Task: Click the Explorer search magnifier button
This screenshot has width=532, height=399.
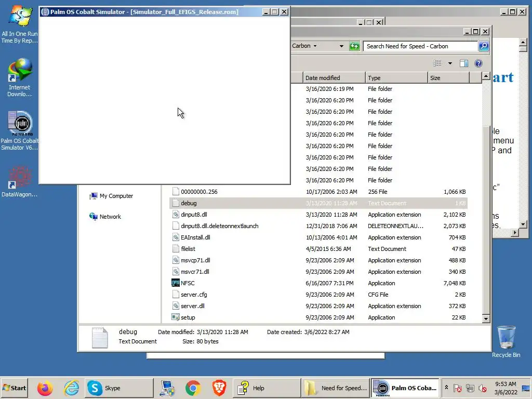Action: 484,46
